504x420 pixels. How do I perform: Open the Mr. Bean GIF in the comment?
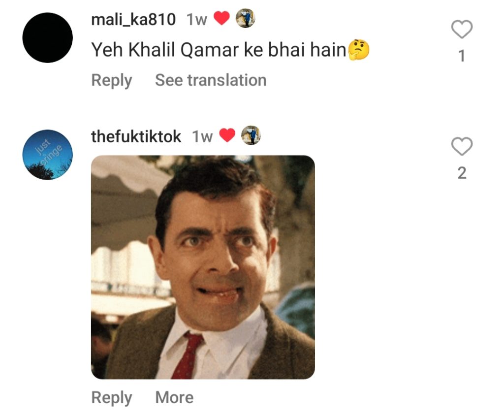tap(203, 267)
